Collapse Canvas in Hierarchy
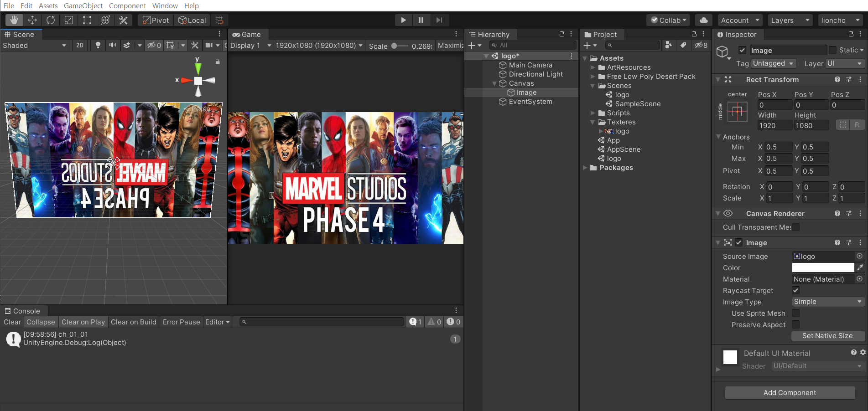Viewport: 868px width, 411px height. [494, 83]
